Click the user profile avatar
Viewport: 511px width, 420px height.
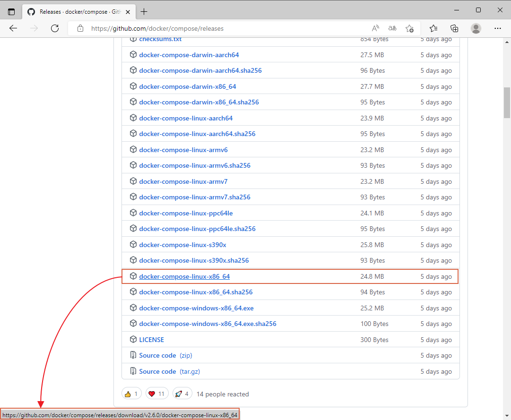click(476, 28)
